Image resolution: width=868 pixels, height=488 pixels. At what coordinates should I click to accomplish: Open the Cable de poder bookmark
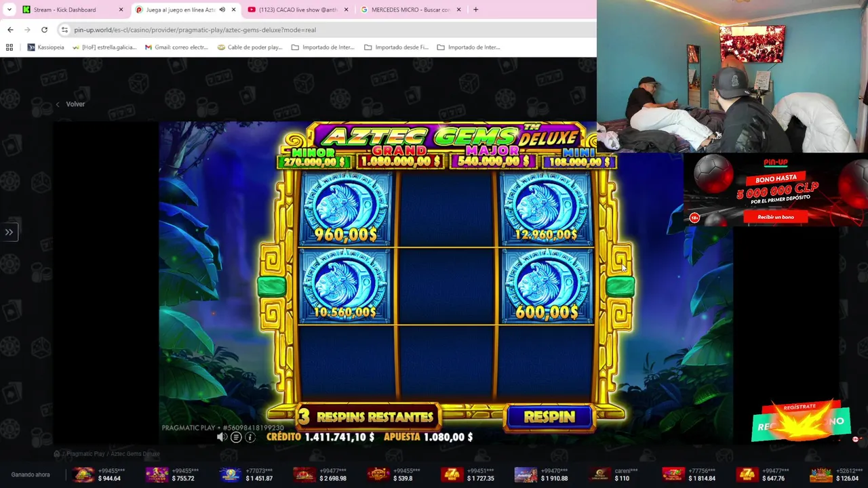pos(250,47)
